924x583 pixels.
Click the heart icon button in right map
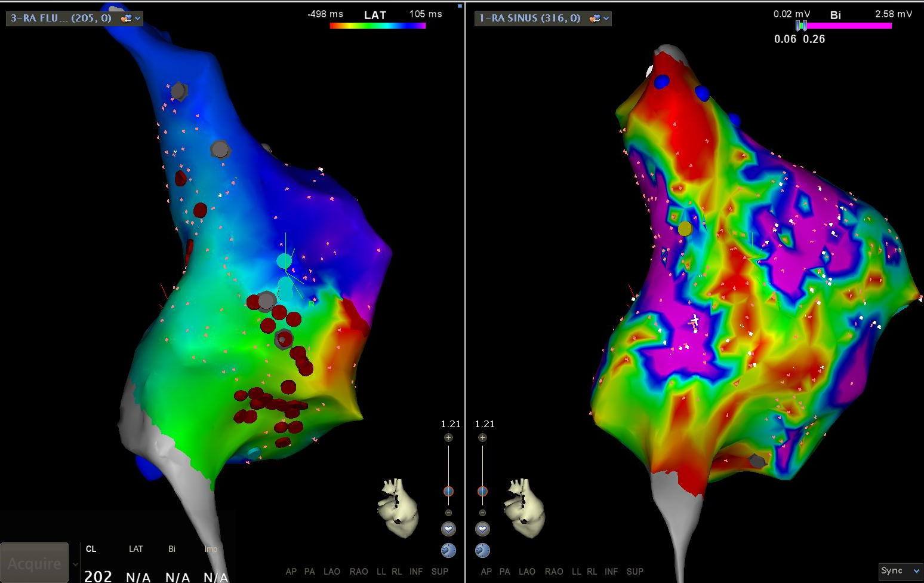click(x=482, y=529)
